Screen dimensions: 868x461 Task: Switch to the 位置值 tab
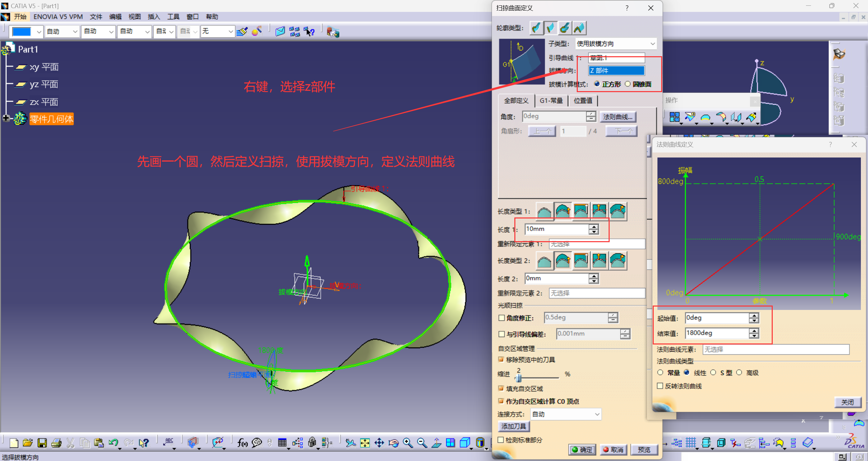(x=583, y=101)
